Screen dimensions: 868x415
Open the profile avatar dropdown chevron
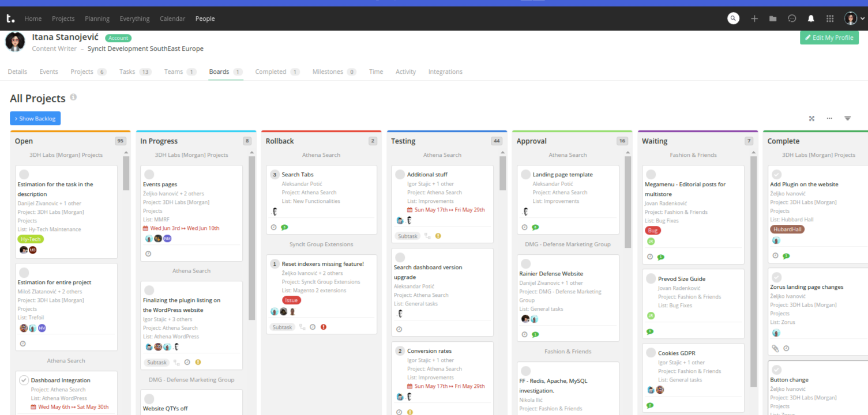pos(862,18)
